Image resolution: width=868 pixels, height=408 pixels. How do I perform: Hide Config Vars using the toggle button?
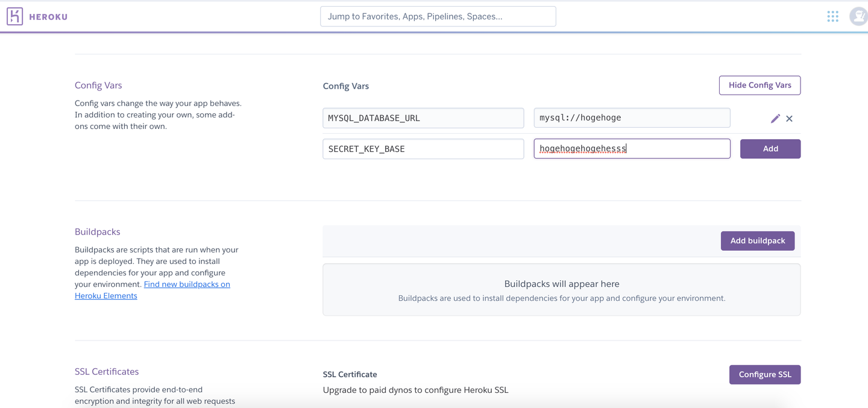click(x=759, y=85)
